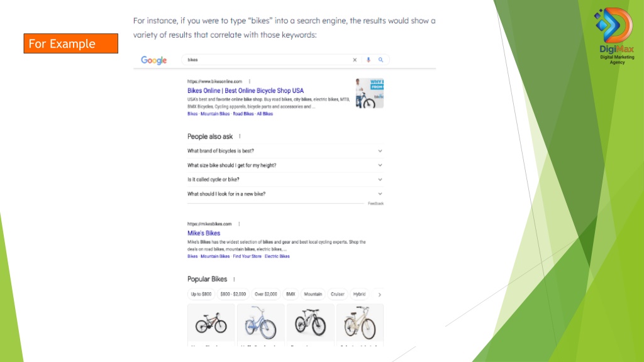The height and width of the screenshot is (362, 644).
Task: Expand "Is it called cycle or bike?"
Action: [285, 180]
